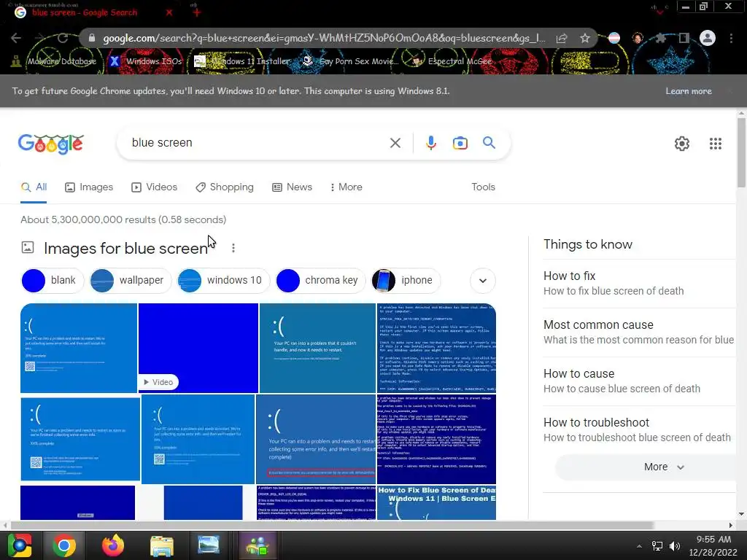Open the Malware Database bookmark
Screen dimensions: 747x560
55,61
